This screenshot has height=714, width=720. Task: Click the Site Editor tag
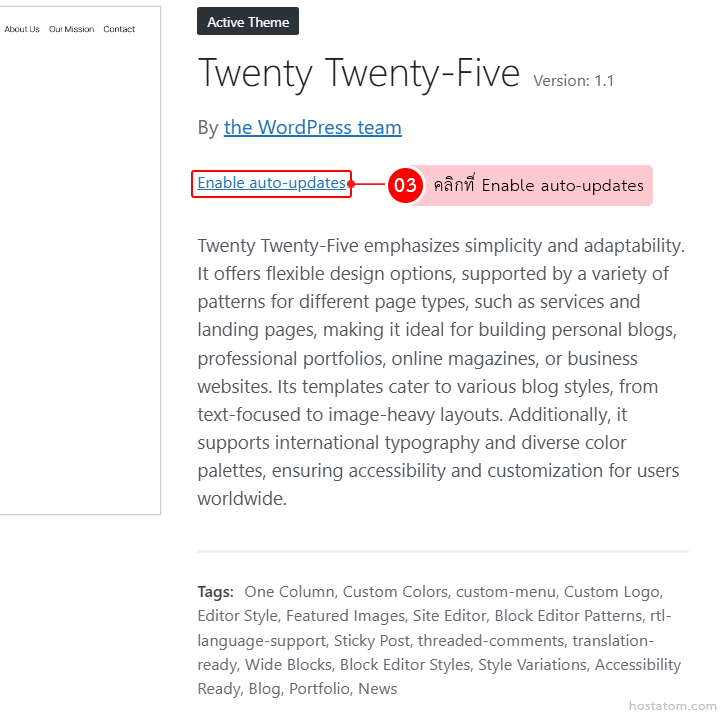(445, 615)
